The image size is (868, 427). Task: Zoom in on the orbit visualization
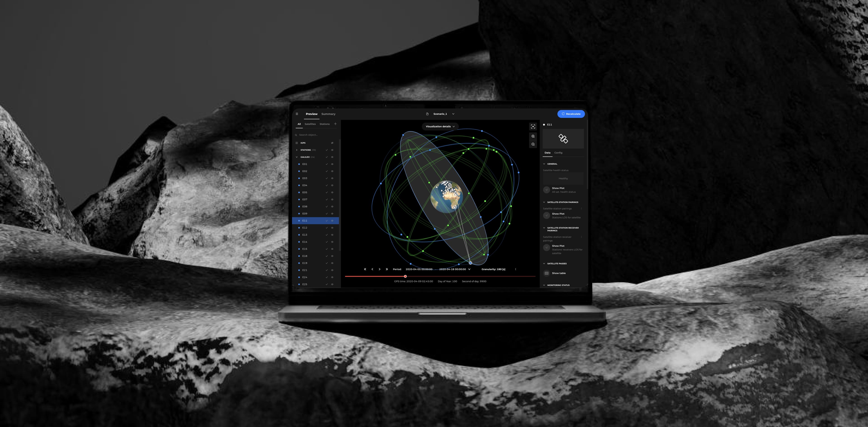[533, 136]
